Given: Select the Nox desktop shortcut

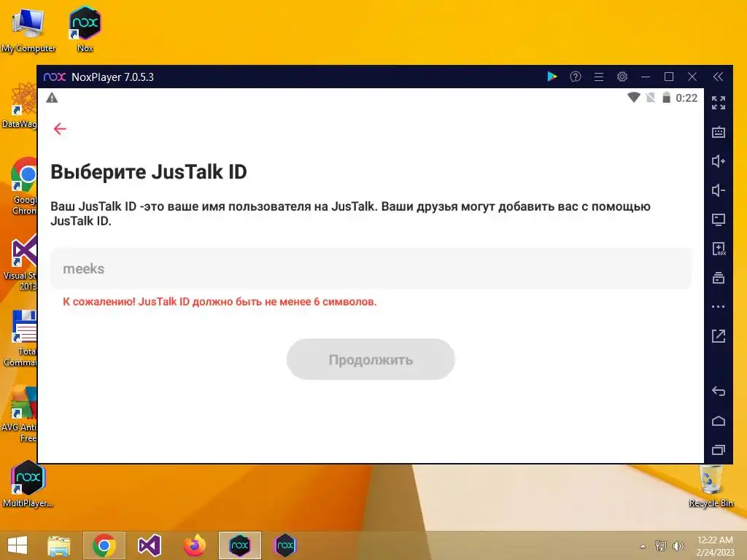Looking at the screenshot, I should pos(85,29).
